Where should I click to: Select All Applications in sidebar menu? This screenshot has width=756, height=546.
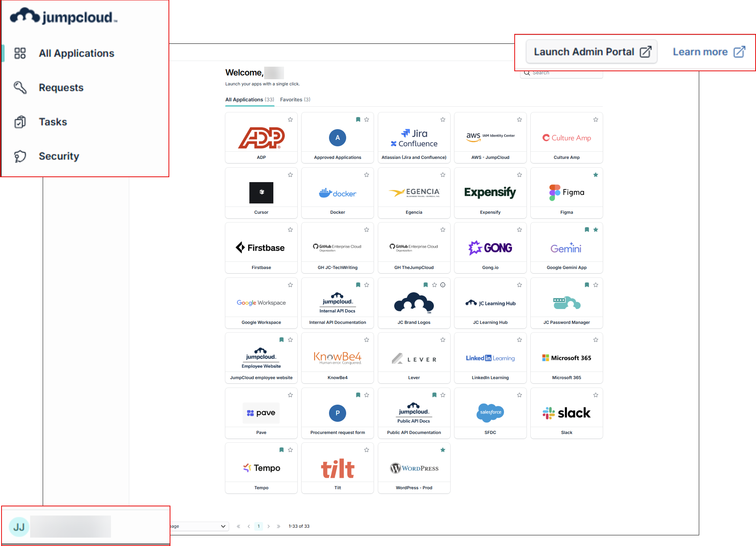point(76,53)
